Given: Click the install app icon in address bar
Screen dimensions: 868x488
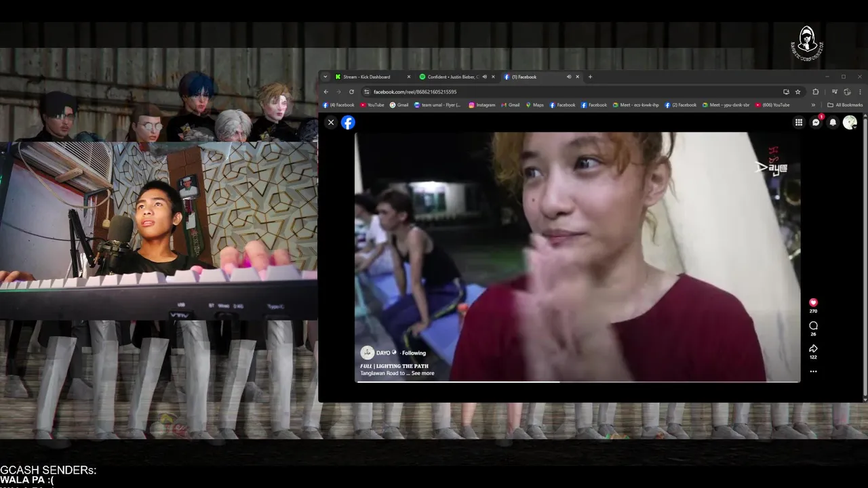Looking at the screenshot, I should pyautogui.click(x=786, y=91).
